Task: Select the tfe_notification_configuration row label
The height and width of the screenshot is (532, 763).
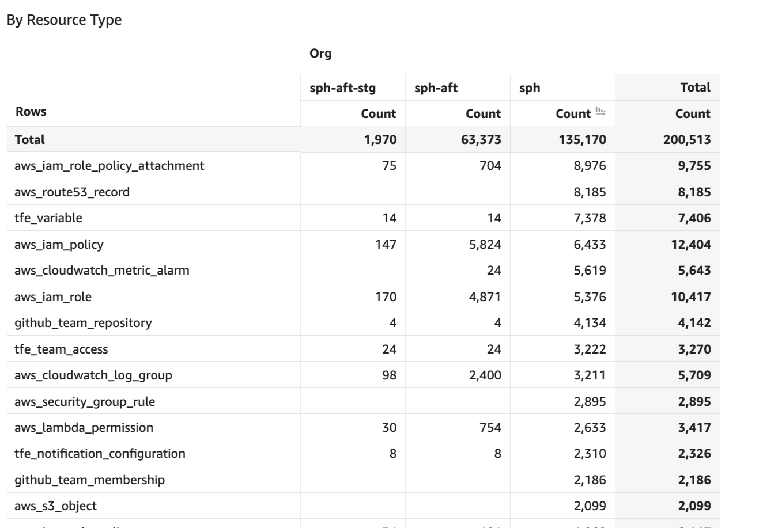Action: (100, 454)
